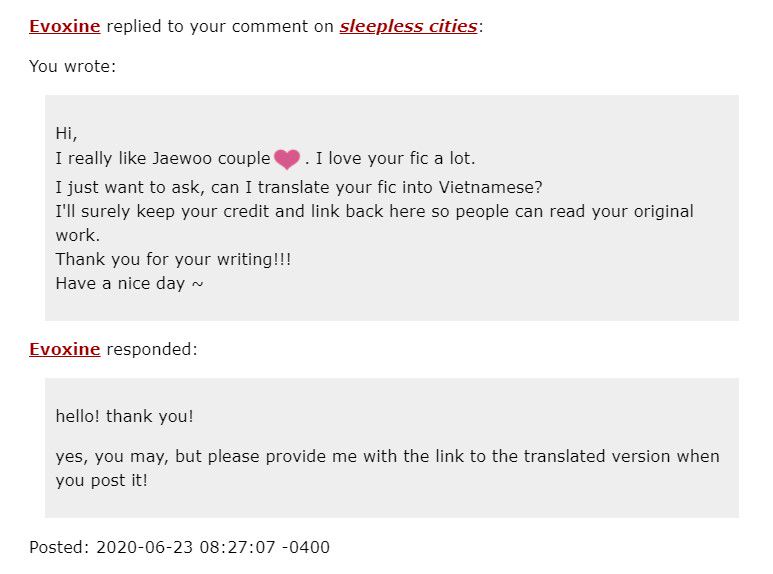The width and height of the screenshot is (773, 574).
Task: Click the 'yes, you may' reply sentence
Action: (x=387, y=468)
